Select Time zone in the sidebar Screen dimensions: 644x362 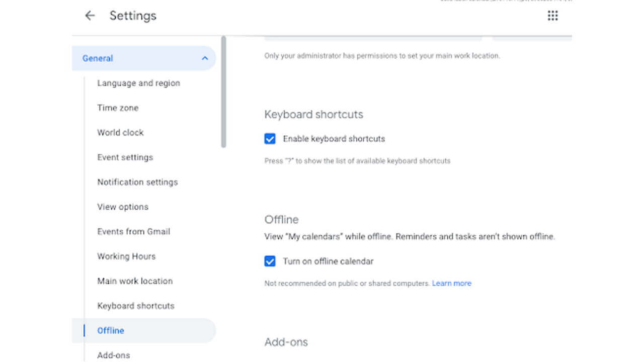(x=118, y=108)
